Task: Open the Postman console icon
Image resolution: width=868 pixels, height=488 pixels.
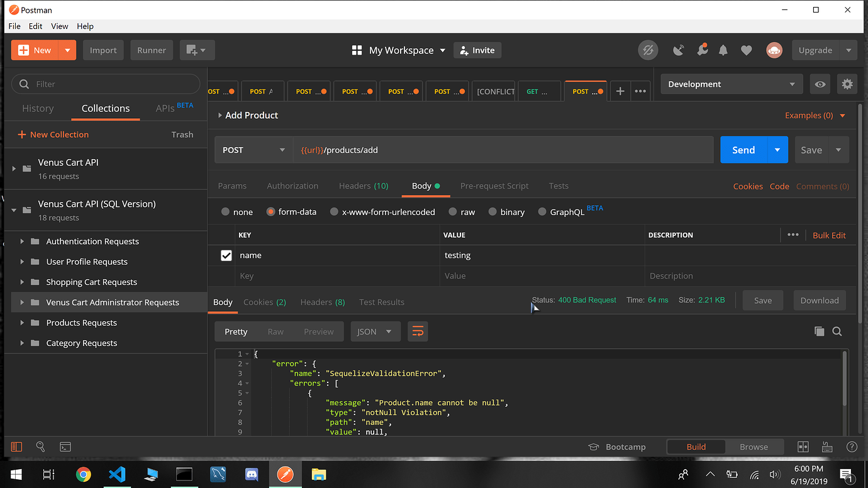Action: click(x=65, y=446)
